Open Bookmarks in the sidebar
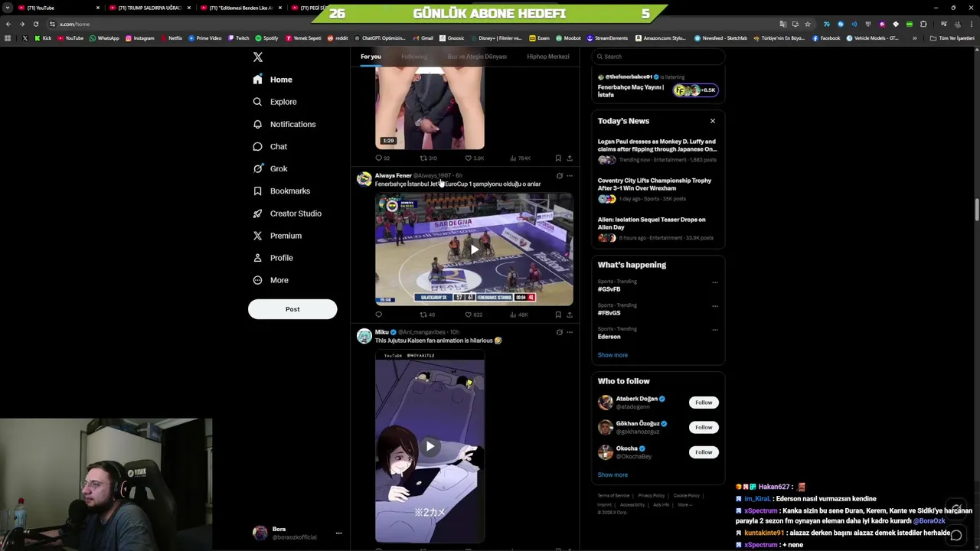The width and height of the screenshot is (980, 551). pos(281,191)
